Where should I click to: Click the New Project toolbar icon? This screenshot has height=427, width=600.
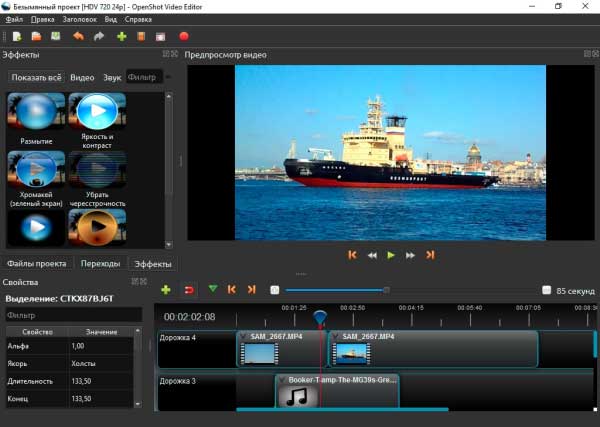(17, 37)
